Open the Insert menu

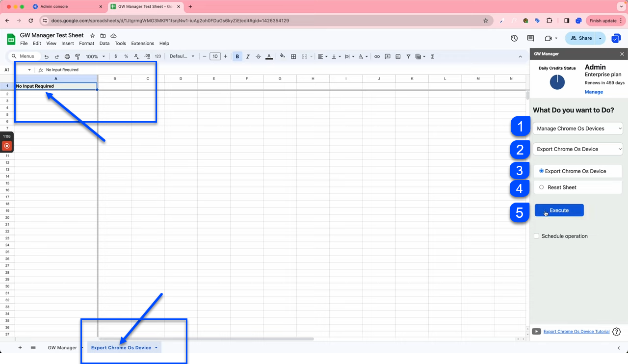click(x=68, y=44)
